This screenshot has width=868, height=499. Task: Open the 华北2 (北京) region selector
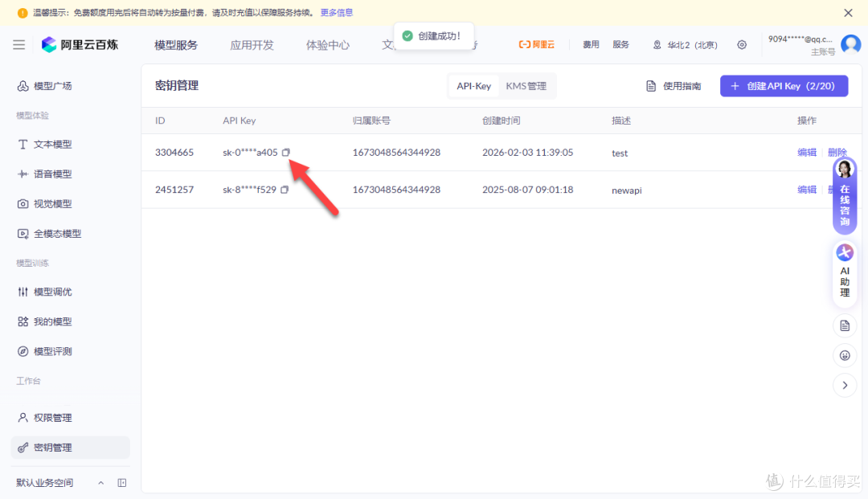(686, 45)
